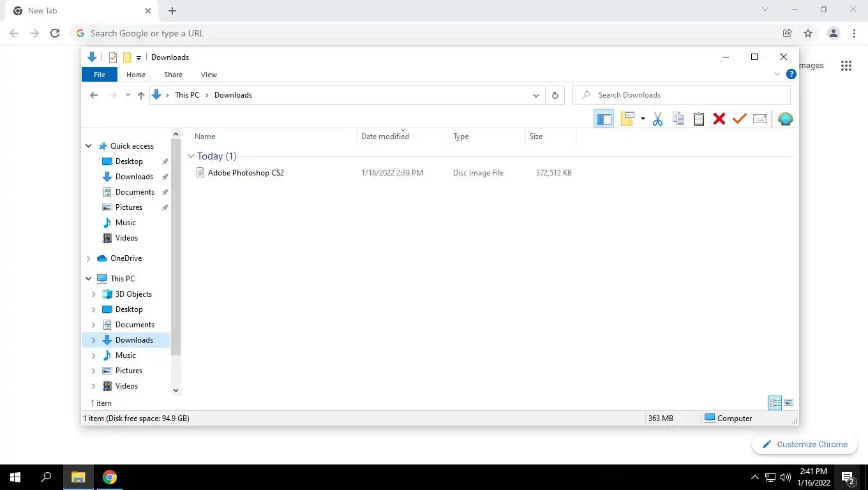Image resolution: width=868 pixels, height=490 pixels.
Task: Select Pictures under This PC
Action: [129, 371]
